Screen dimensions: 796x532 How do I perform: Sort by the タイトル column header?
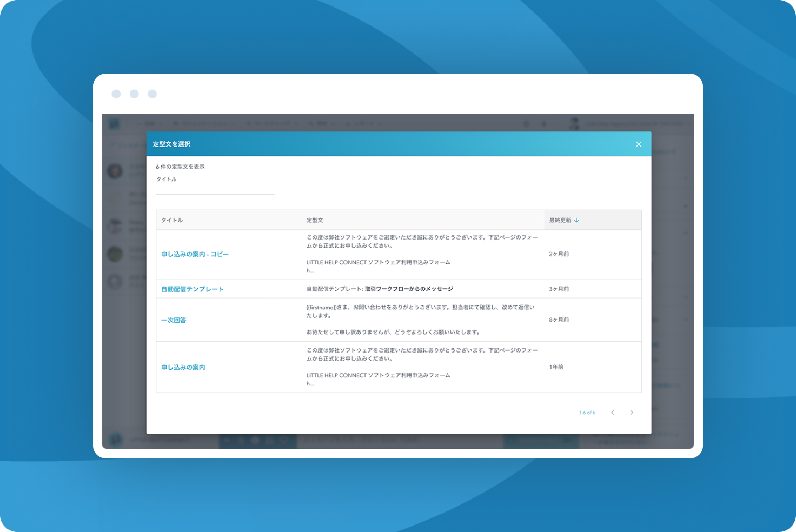coord(172,221)
